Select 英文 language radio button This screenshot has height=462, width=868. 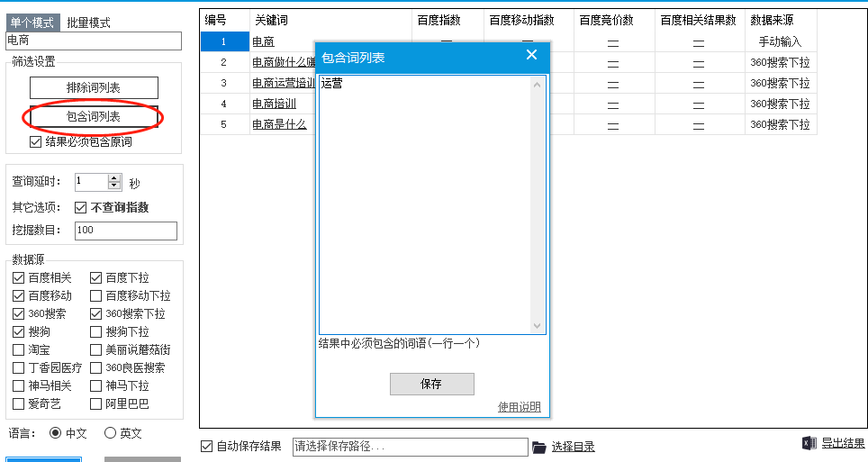(x=110, y=433)
